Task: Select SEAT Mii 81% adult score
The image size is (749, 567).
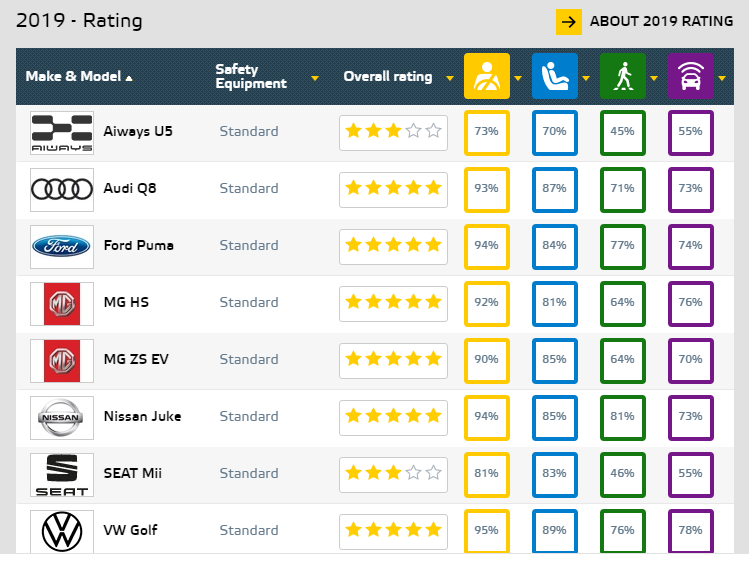Action: click(x=487, y=475)
